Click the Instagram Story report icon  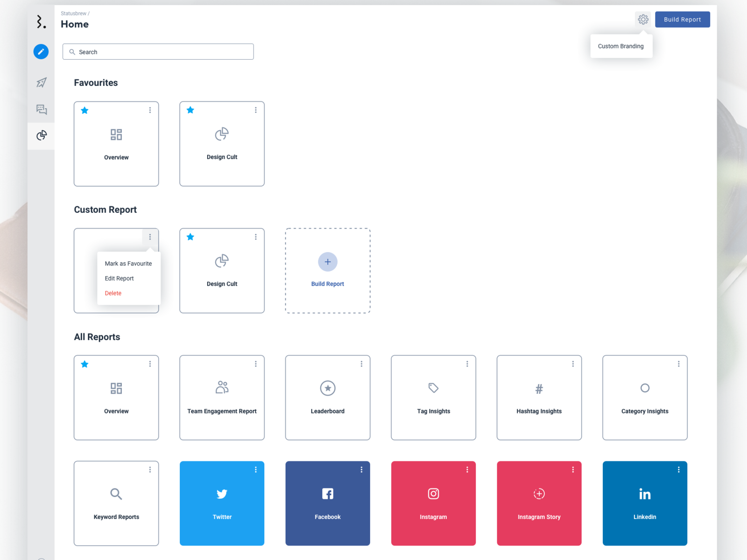(x=539, y=494)
